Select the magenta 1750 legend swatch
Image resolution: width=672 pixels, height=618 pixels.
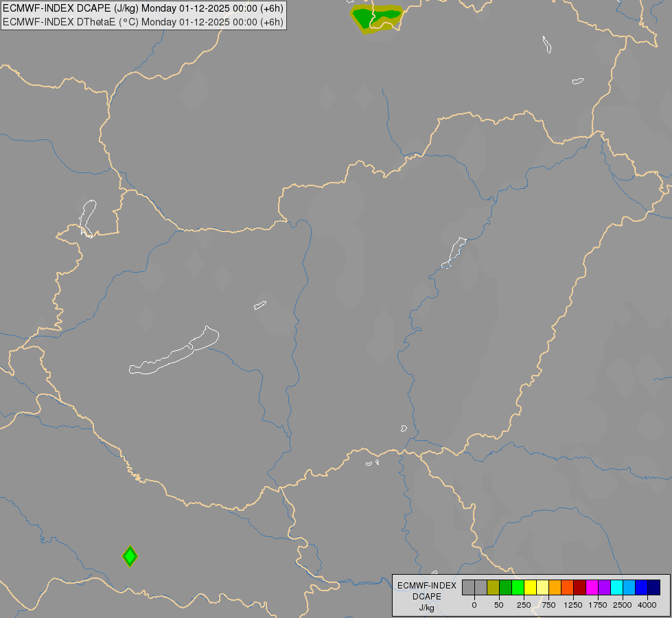[592, 587]
